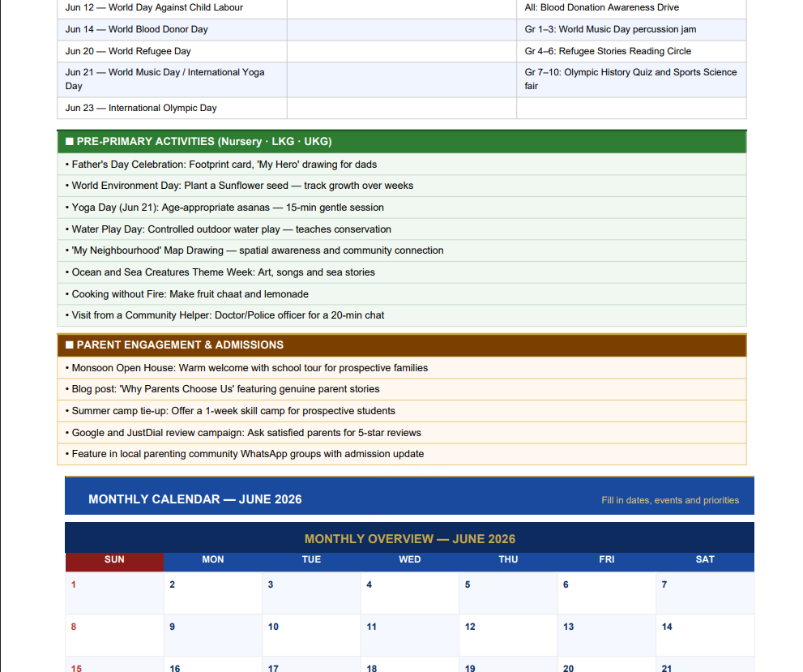The height and width of the screenshot is (672, 803).
Task: Select the Father's Day Celebration line
Action: [402, 165]
